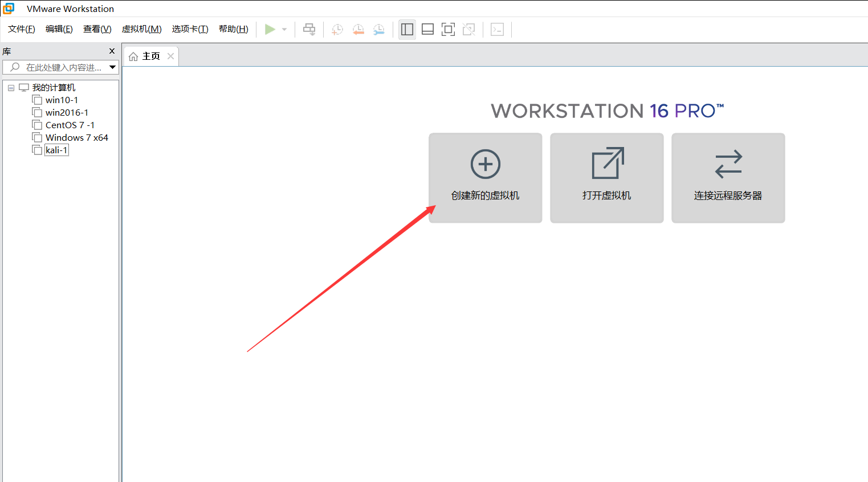Viewport: 868px width, 482px height.
Task: Click the 我的计算机 monitor icon
Action: [x=24, y=87]
